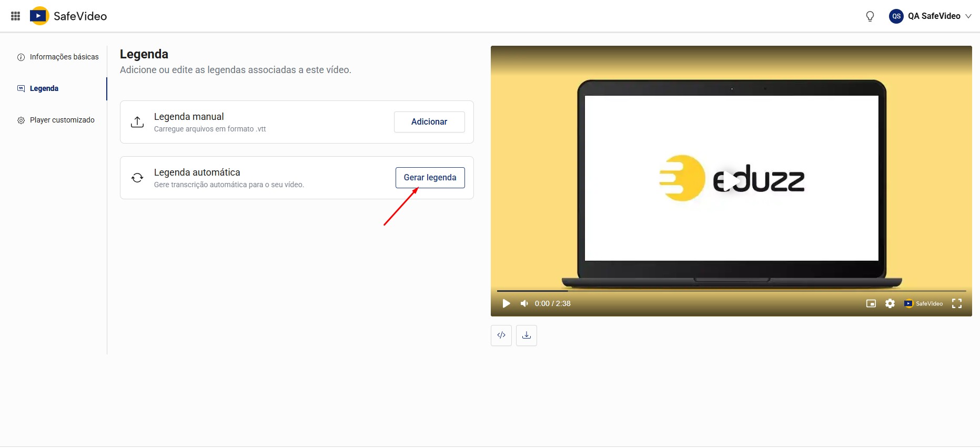Click the SafeVideo badge in player

click(x=923, y=303)
